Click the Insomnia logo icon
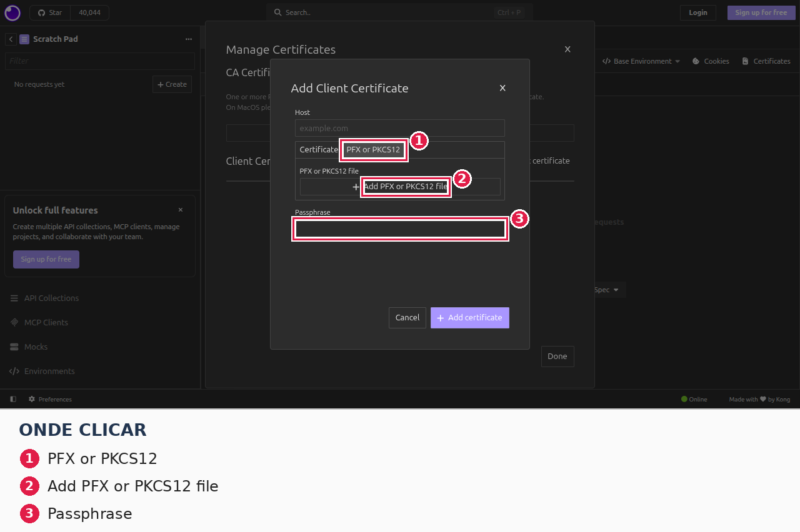Viewport: 800px width, 532px height. pos(12,12)
